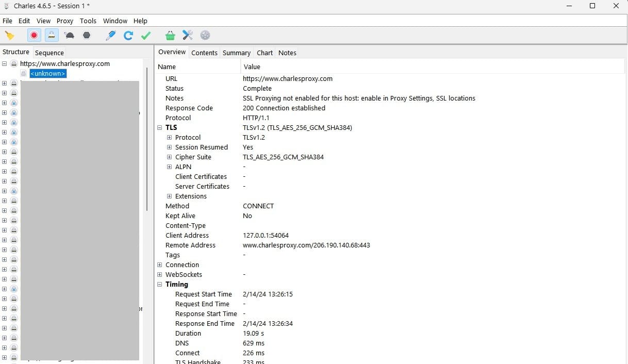Open the purchase basket icon
This screenshot has width=628, height=364.
pyautogui.click(x=170, y=36)
